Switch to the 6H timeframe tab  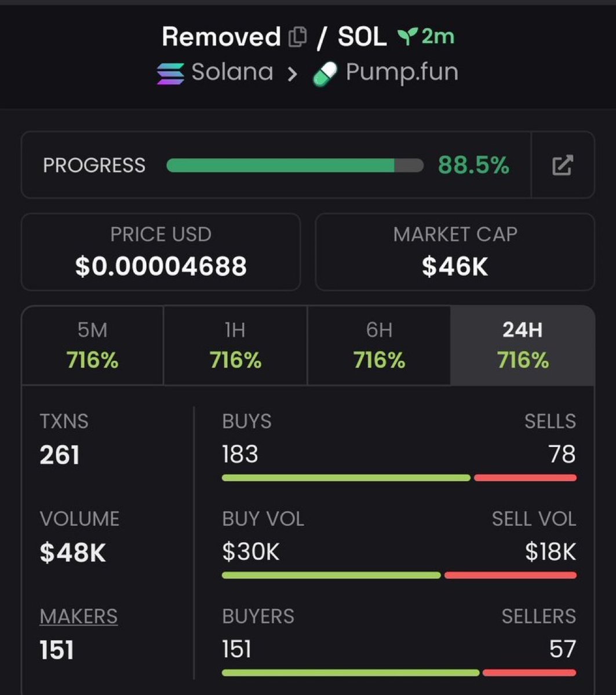(x=379, y=346)
